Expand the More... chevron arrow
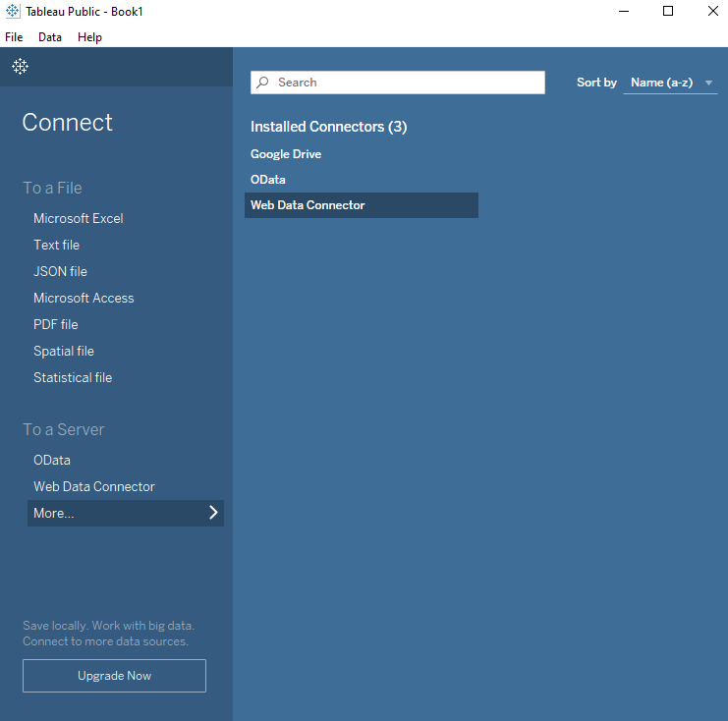Viewport: 728px width, 721px height. pos(213,513)
